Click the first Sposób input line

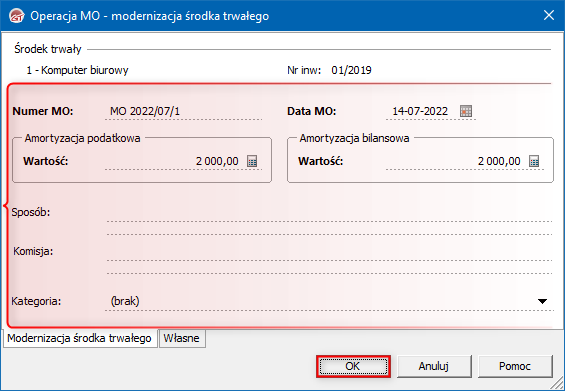click(329, 215)
